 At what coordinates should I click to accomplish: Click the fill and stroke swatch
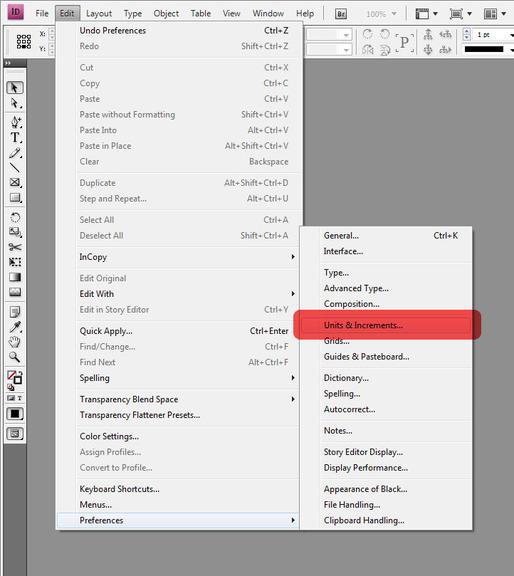[15, 377]
